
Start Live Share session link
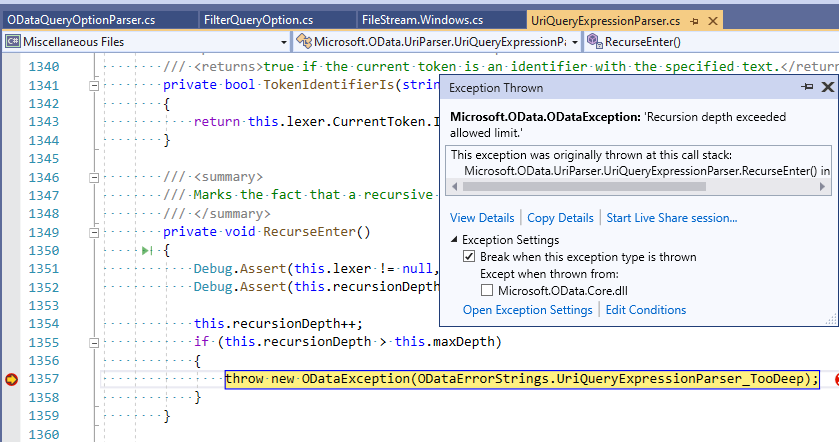tap(672, 218)
